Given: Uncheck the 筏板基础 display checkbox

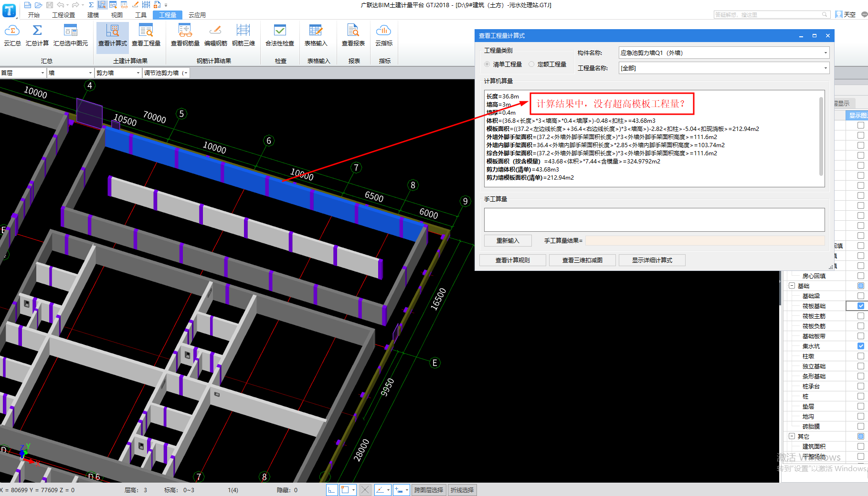Looking at the screenshot, I should (860, 306).
